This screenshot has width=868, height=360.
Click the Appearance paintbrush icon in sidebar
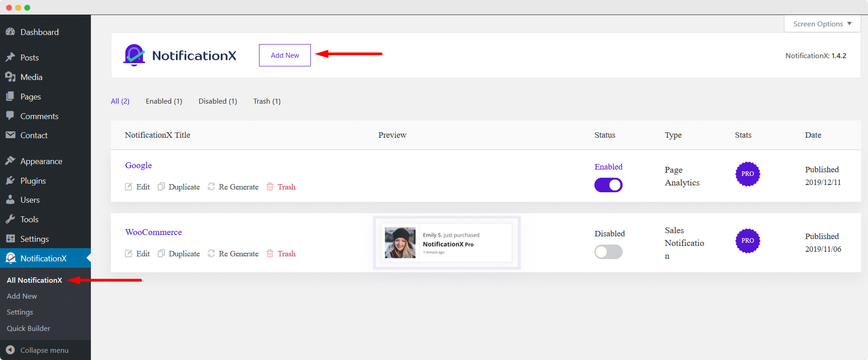(x=10, y=161)
